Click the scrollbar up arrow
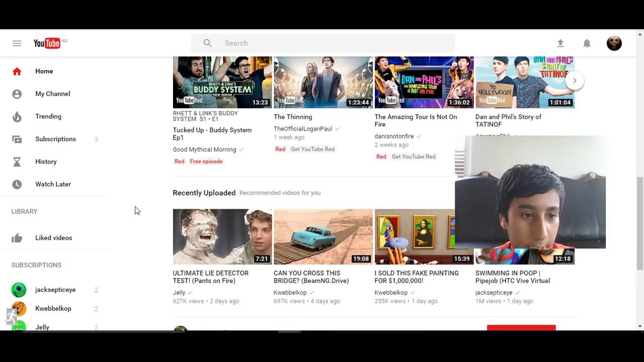The height and width of the screenshot is (362, 644). point(640,35)
